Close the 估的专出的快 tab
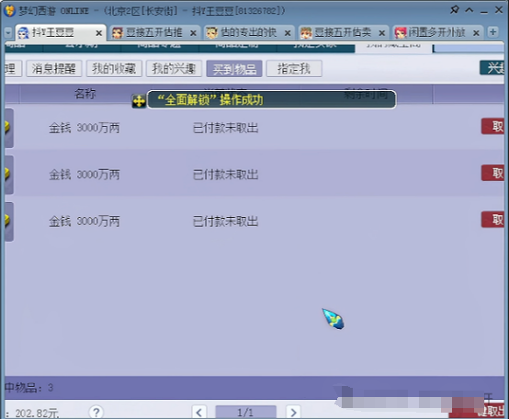Image resolution: width=509 pixels, height=420 pixels. coord(288,33)
